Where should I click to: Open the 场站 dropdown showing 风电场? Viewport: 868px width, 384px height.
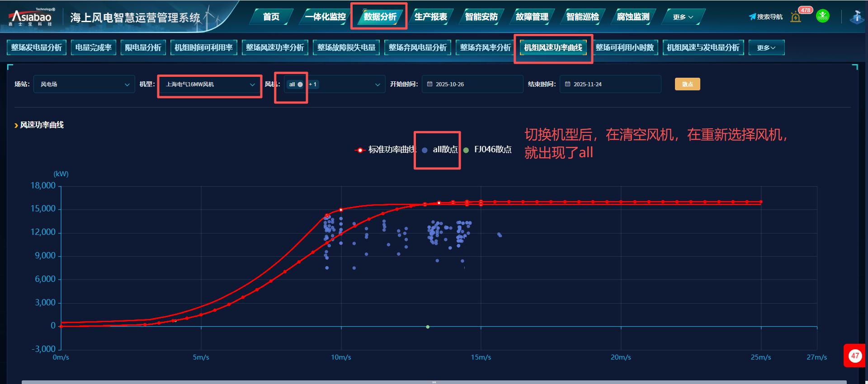[x=84, y=84]
